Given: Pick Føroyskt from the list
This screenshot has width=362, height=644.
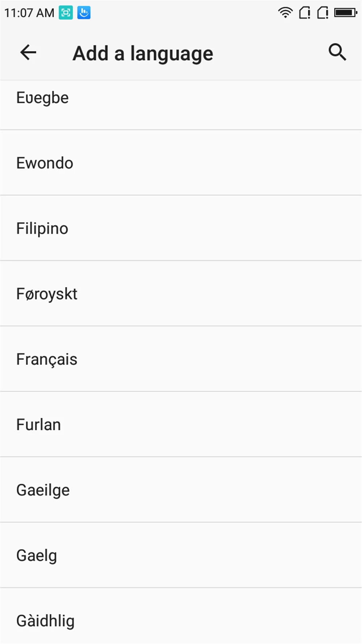Looking at the screenshot, I should click(181, 294).
